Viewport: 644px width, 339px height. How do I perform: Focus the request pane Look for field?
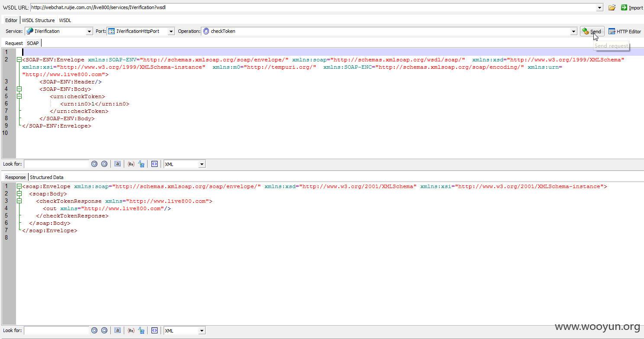click(57, 164)
